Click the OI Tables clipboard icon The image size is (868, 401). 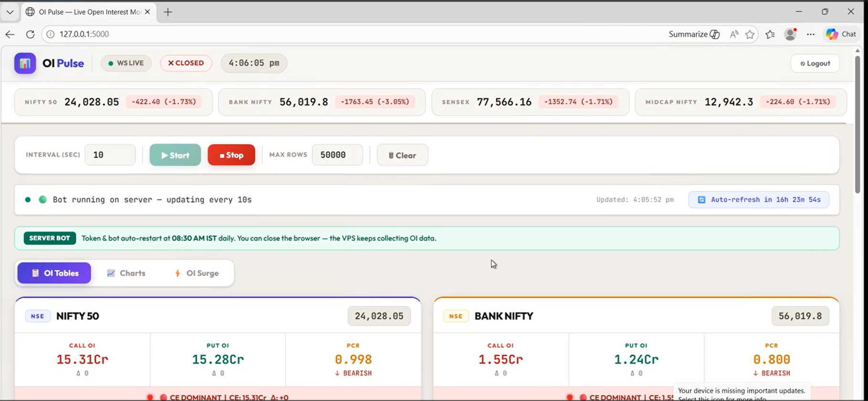coord(35,273)
